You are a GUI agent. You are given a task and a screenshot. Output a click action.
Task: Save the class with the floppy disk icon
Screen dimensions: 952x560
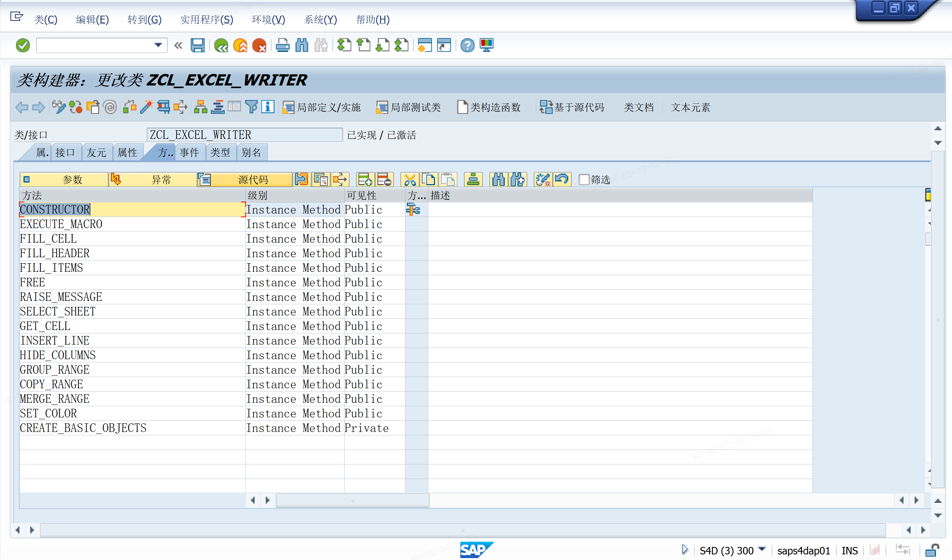point(197,46)
